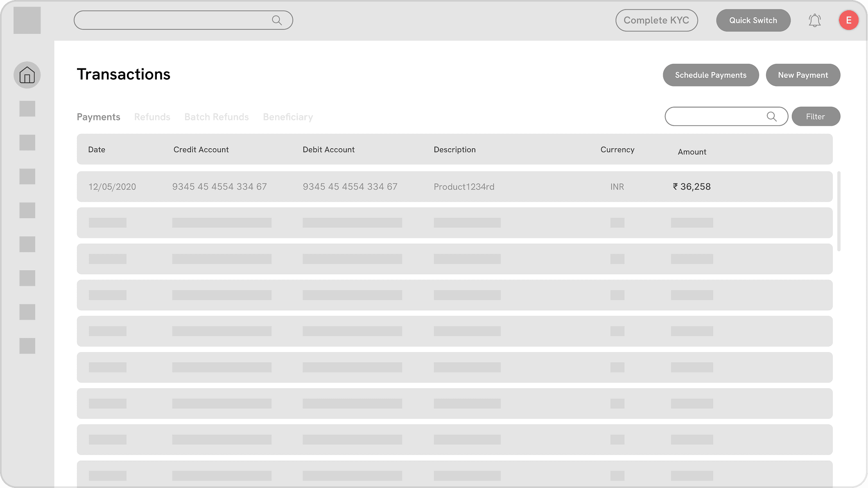Select the Payments tab
Image resolution: width=868 pixels, height=488 pixels.
(x=98, y=117)
